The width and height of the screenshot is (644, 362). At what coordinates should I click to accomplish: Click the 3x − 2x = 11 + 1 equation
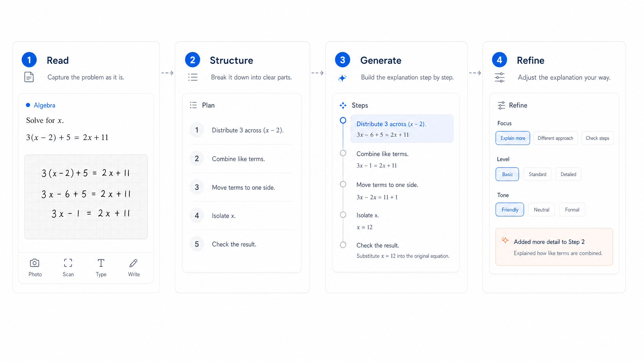[x=377, y=197]
